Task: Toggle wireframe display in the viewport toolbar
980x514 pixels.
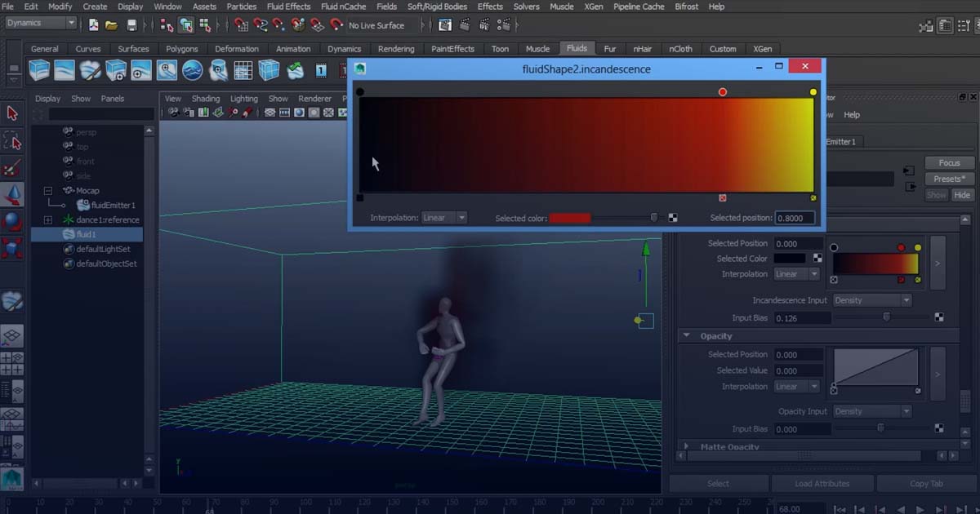Action: 270,112
